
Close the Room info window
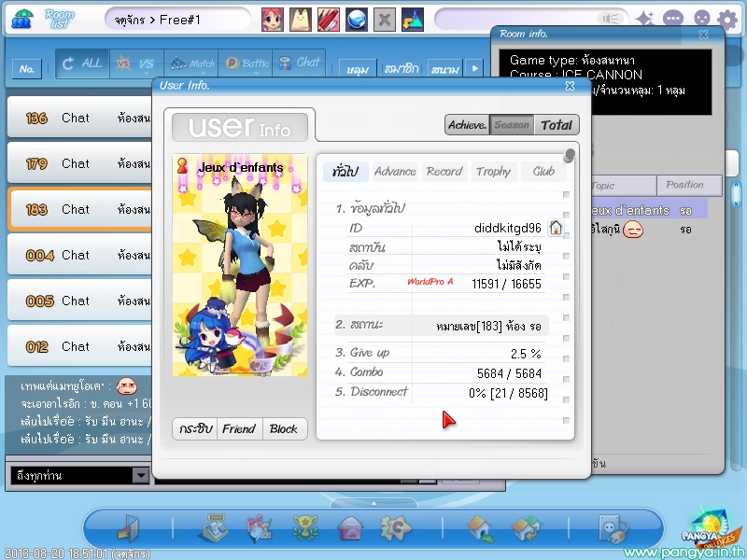point(703,35)
